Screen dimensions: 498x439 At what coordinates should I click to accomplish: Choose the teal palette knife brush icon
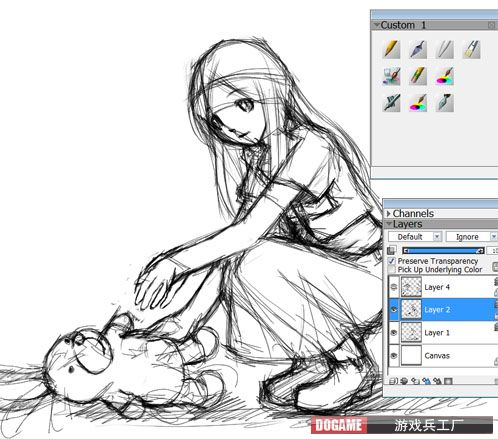[445, 103]
